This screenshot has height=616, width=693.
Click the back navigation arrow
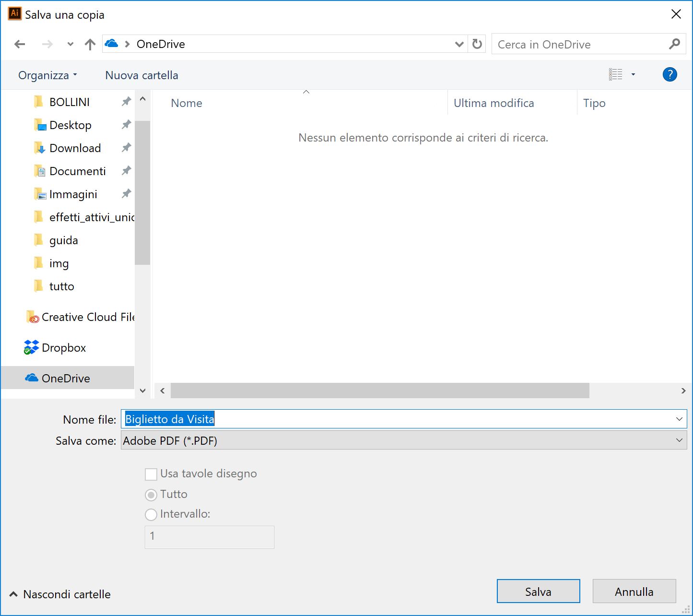coord(20,44)
